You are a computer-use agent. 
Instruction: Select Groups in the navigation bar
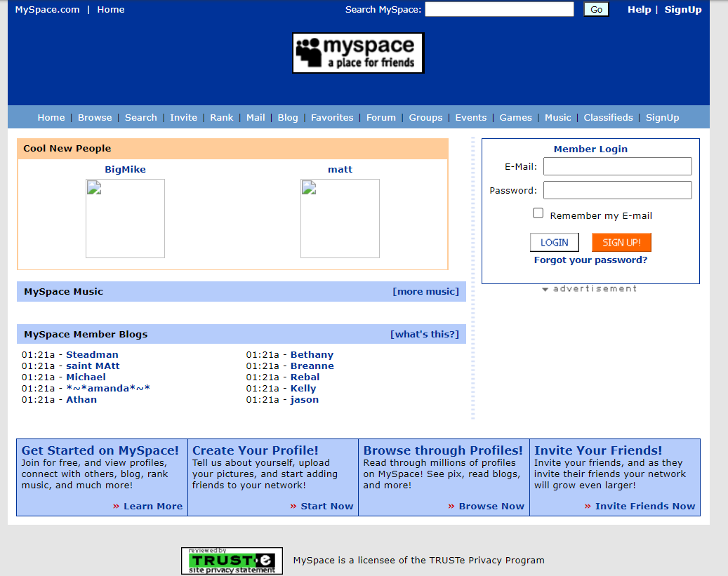[425, 118]
